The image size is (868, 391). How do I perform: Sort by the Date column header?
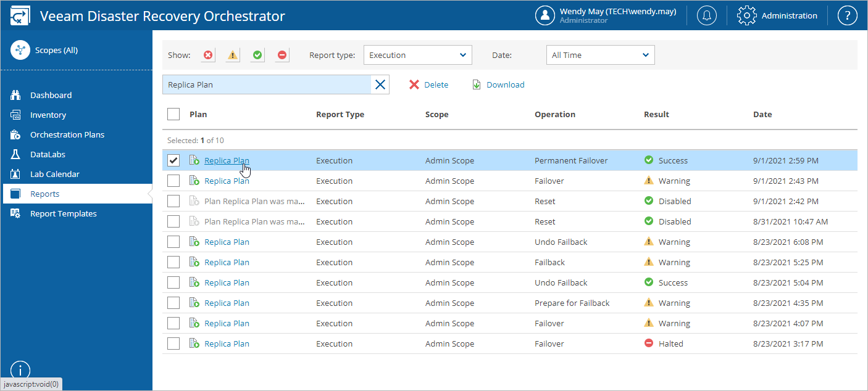[762, 114]
